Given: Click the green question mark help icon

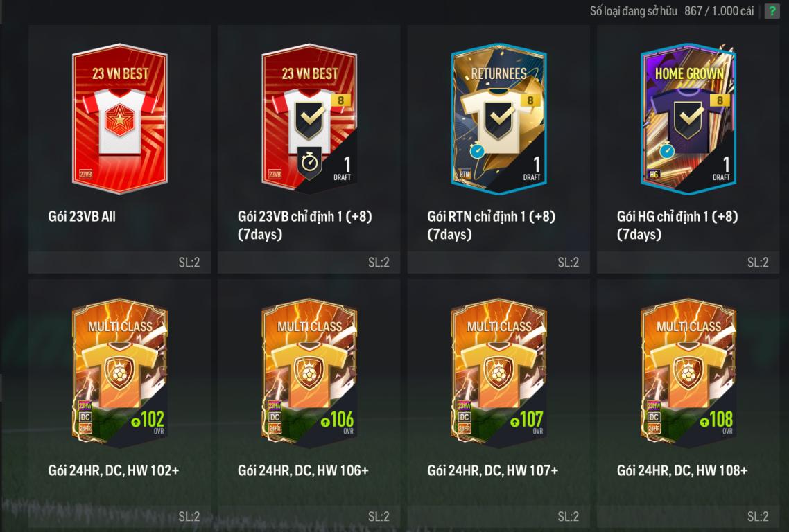Looking at the screenshot, I should [772, 11].
